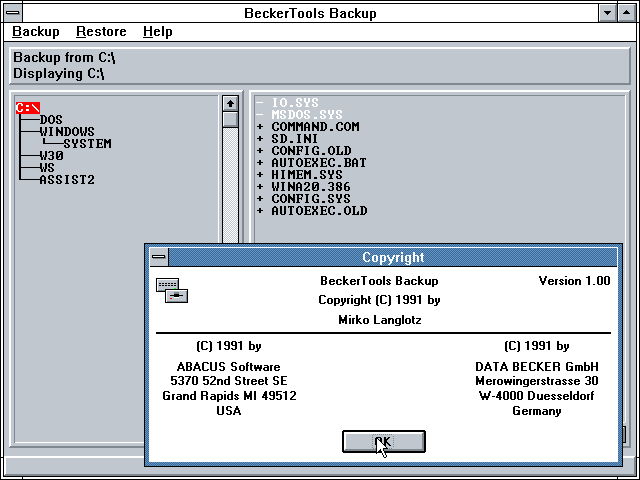
Task: Toggle plus marker beside HIMEM.SYS
Action: point(260,175)
